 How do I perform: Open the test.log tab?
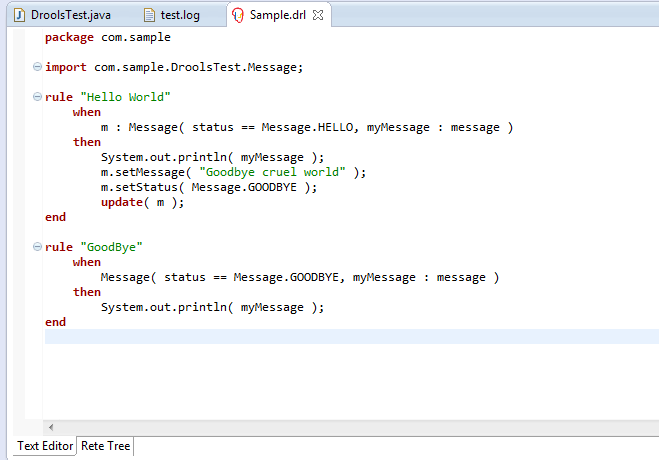pos(172,15)
